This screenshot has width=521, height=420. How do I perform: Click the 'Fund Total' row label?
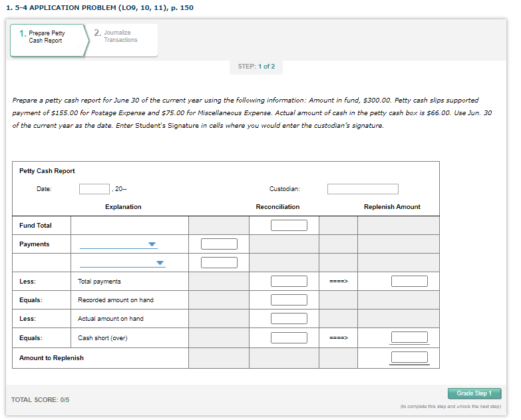[35, 225]
